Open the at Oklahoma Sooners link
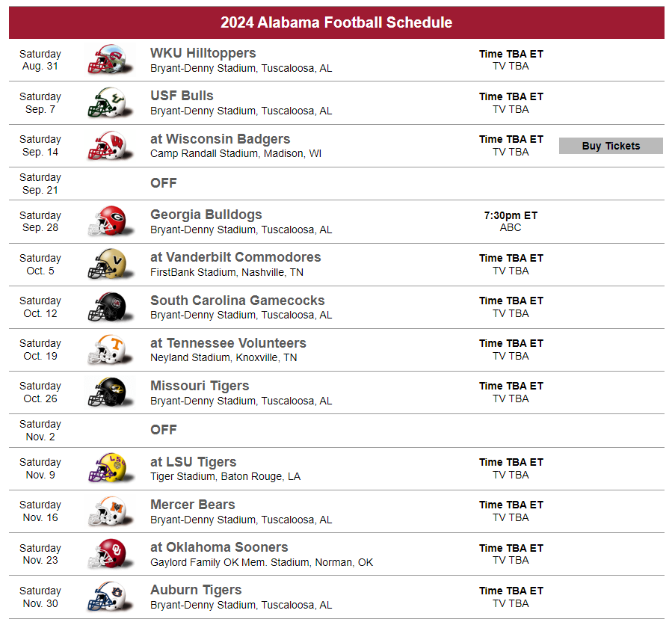The image size is (672, 625). 219,547
